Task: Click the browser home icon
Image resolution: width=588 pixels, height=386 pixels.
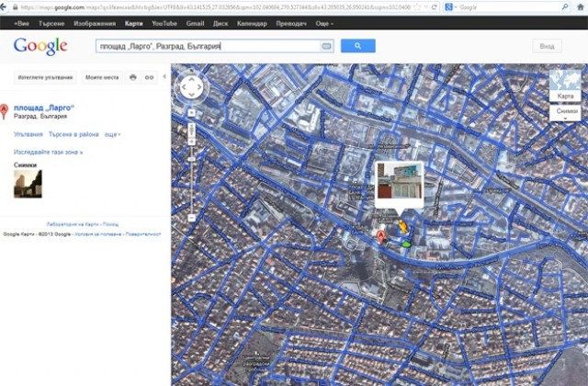Action: coord(581,6)
